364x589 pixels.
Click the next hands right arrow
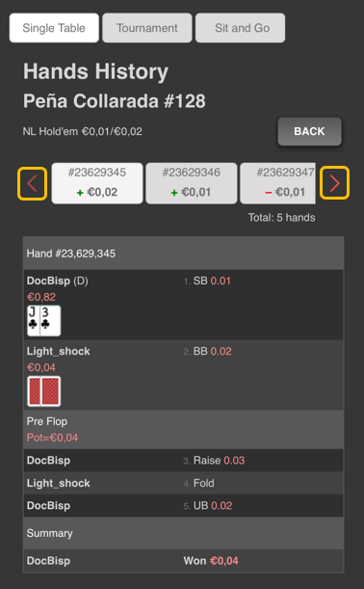334,183
